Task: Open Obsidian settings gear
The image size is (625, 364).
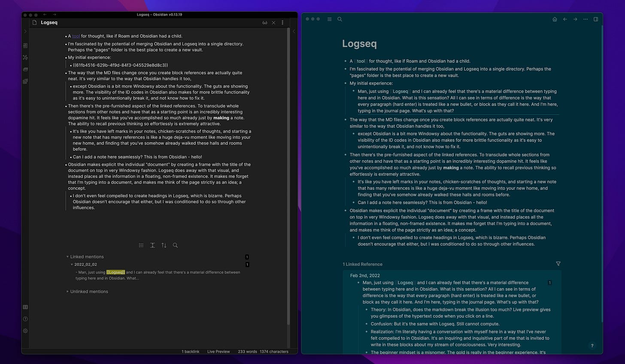Action: (x=25, y=331)
